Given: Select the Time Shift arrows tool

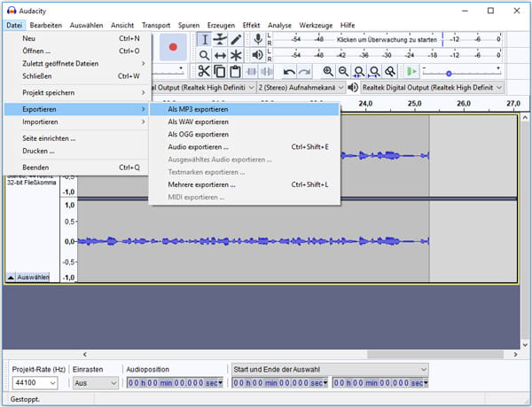Looking at the screenshot, I should pyautogui.click(x=220, y=55).
